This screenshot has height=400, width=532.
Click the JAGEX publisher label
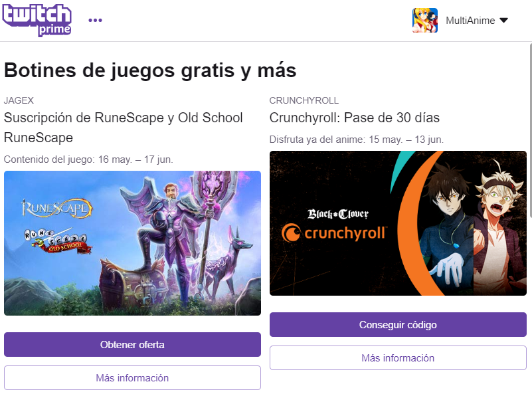(19, 100)
